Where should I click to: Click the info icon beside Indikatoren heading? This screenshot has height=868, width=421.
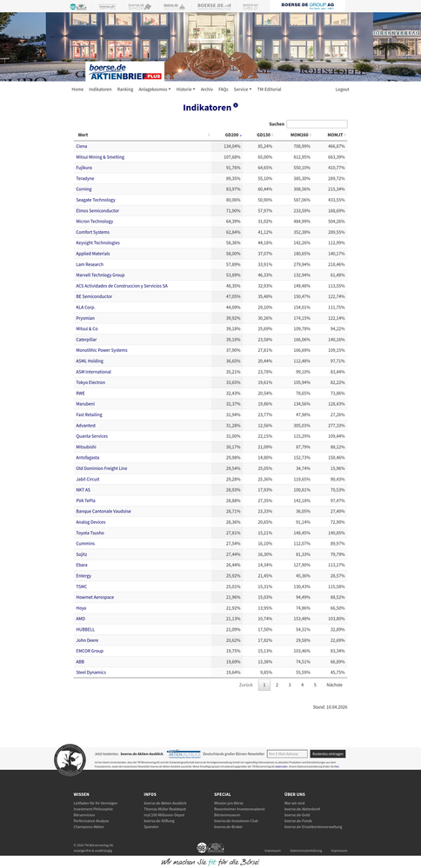tap(236, 105)
